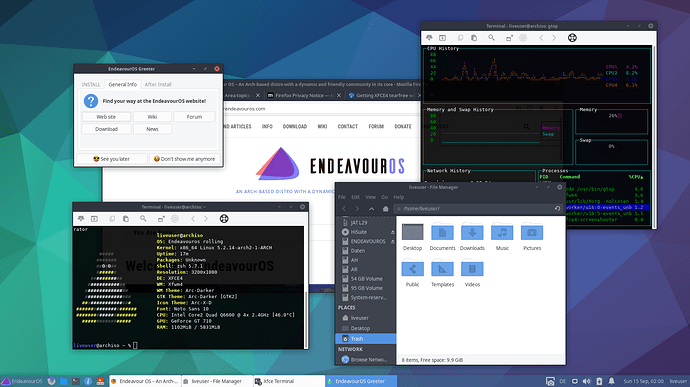Open the After Install tab
This screenshot has height=387, width=690.
click(x=158, y=85)
